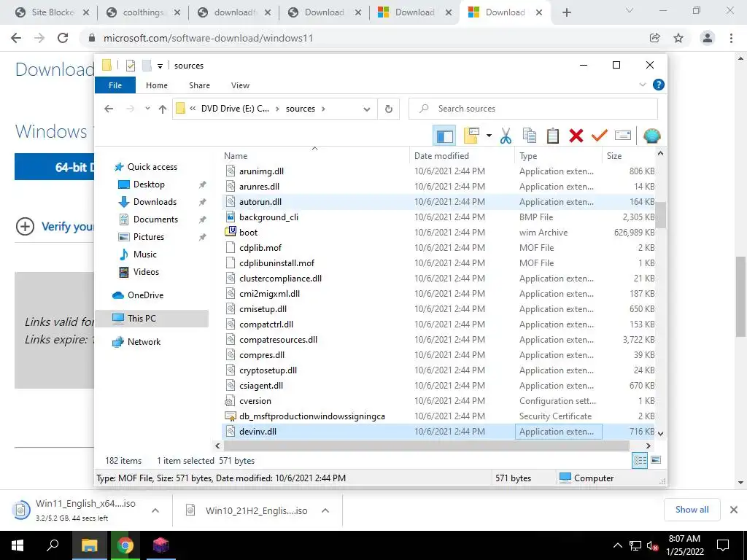
Task: Focus the Search sources field
Action: (x=533, y=109)
